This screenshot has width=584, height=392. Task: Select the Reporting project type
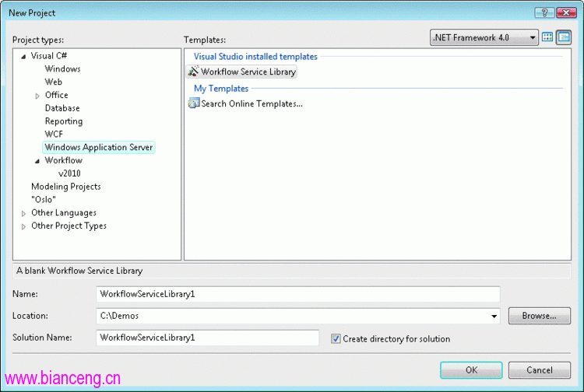tap(64, 121)
